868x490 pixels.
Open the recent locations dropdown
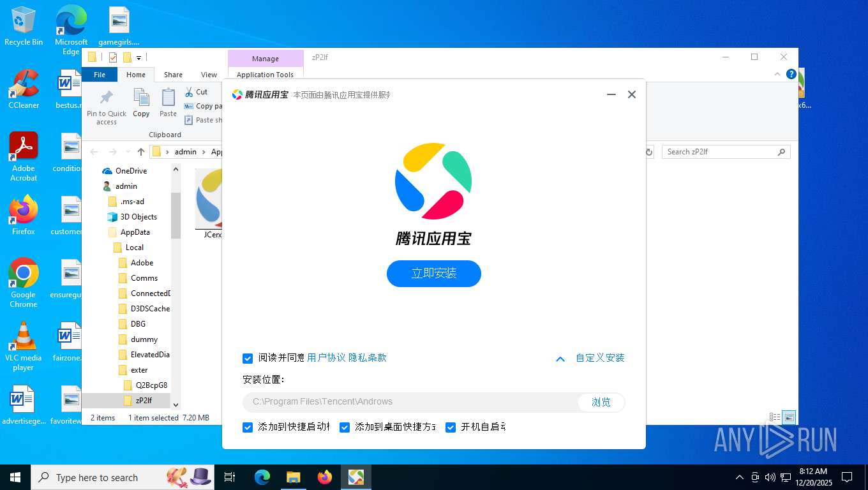point(128,152)
